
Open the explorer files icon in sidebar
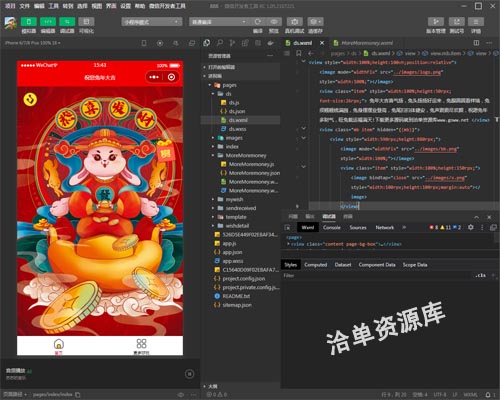(207, 43)
